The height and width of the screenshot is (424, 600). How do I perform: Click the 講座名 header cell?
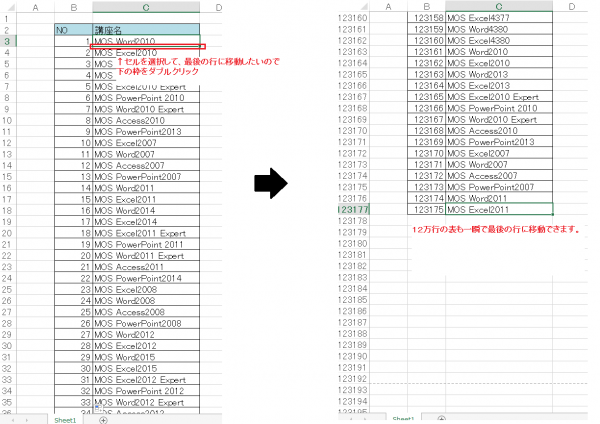click(x=146, y=30)
